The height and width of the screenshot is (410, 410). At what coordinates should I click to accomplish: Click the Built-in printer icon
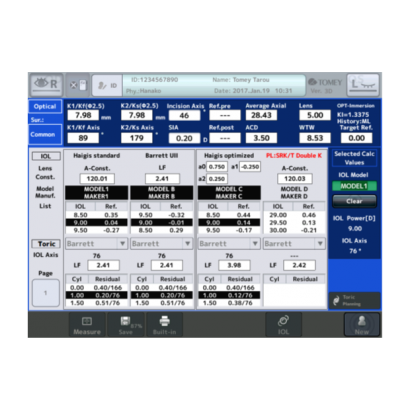(x=164, y=325)
